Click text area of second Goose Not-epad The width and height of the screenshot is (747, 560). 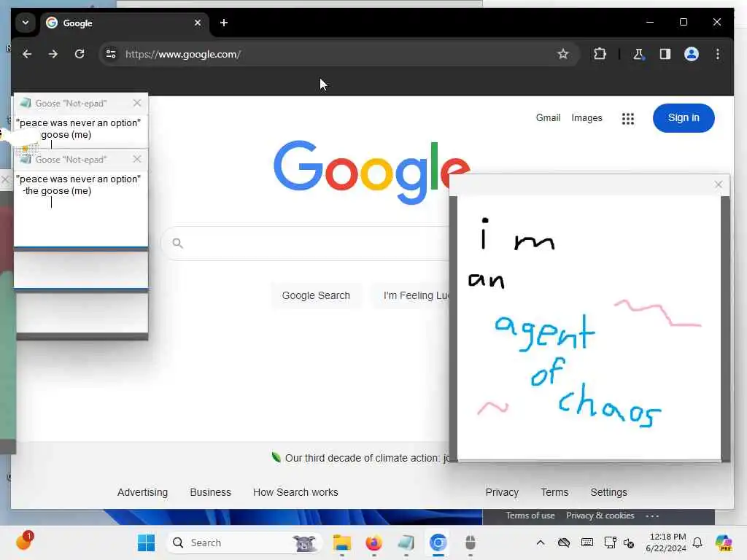[81, 208]
